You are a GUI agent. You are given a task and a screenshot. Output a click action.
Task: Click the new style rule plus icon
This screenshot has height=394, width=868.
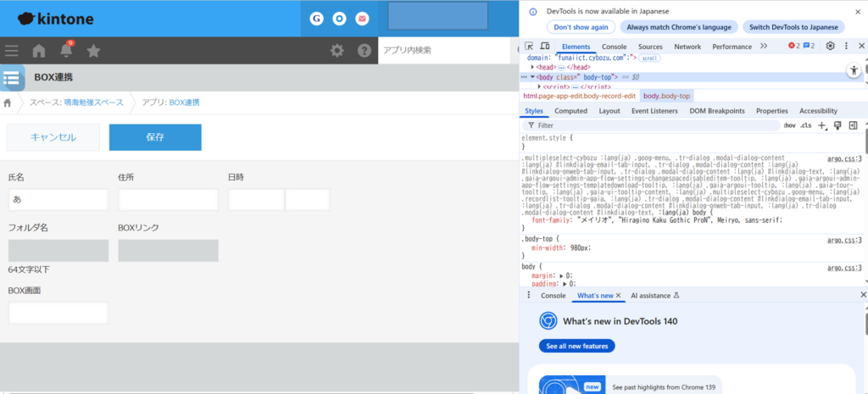click(x=821, y=125)
